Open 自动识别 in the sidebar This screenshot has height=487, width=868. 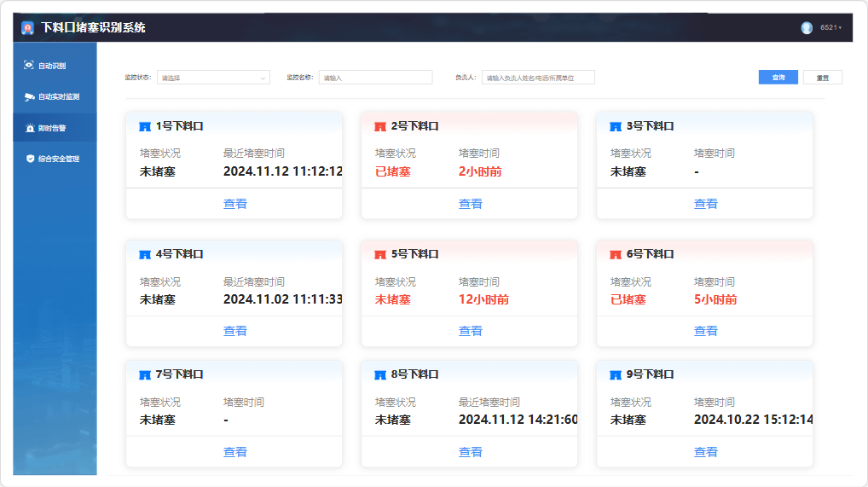pyautogui.click(x=51, y=66)
